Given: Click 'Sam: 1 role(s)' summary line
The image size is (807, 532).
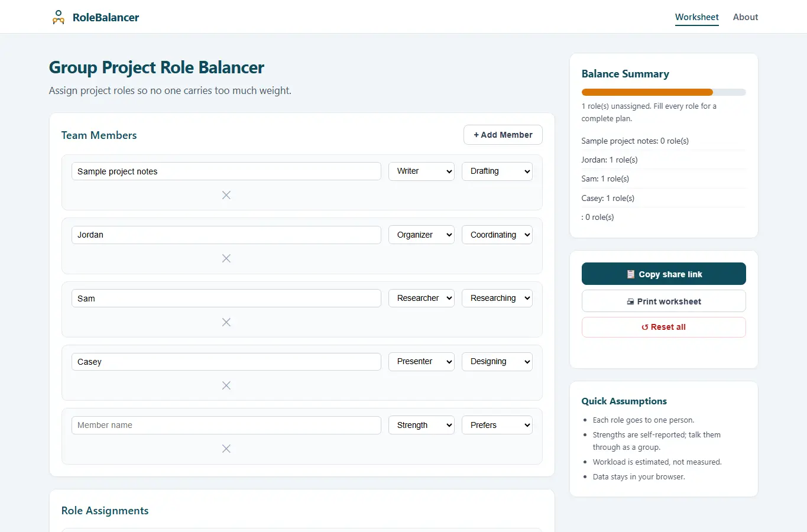Looking at the screenshot, I should tap(605, 179).
